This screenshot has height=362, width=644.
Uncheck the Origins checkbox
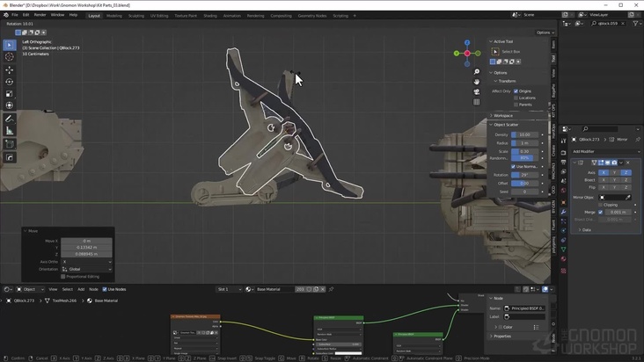click(x=516, y=90)
